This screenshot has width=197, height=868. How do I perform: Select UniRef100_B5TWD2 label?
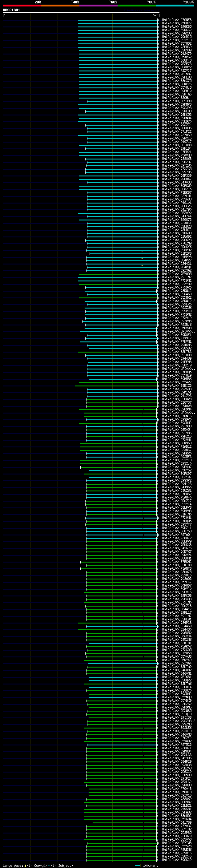pyautogui.click(x=177, y=43)
